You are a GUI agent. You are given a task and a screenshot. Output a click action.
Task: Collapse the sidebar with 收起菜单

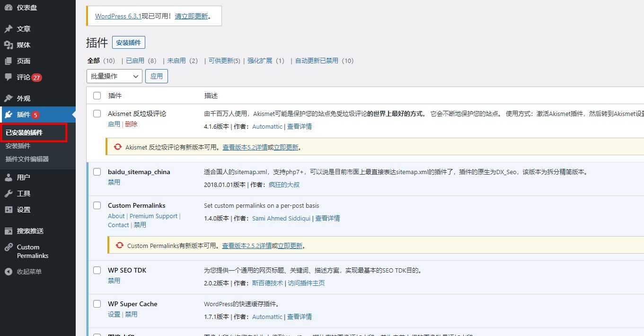coord(29,272)
